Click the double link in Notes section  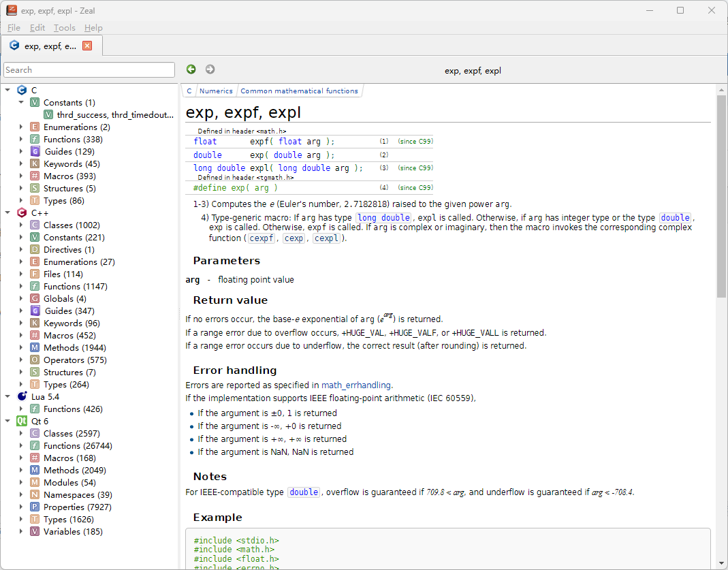coord(304,492)
